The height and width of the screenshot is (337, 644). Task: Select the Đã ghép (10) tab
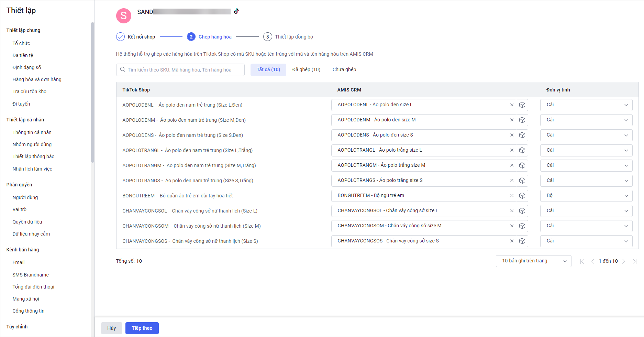click(x=306, y=69)
